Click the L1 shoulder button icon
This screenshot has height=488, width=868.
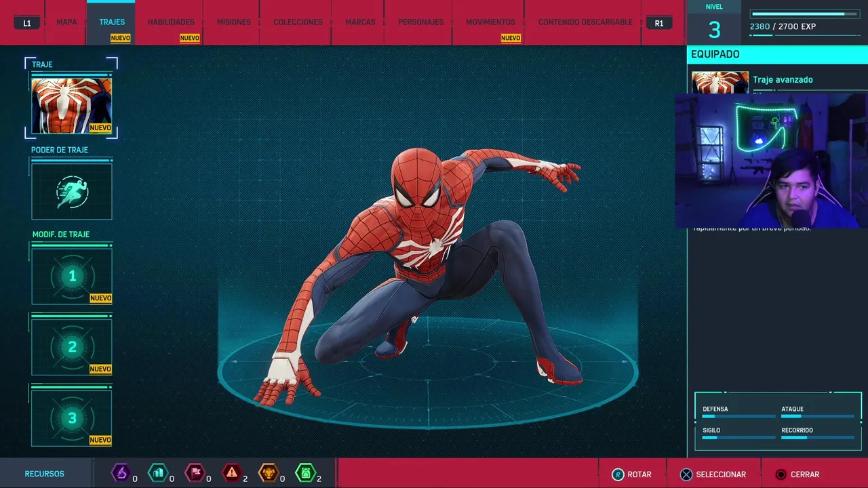(x=27, y=23)
